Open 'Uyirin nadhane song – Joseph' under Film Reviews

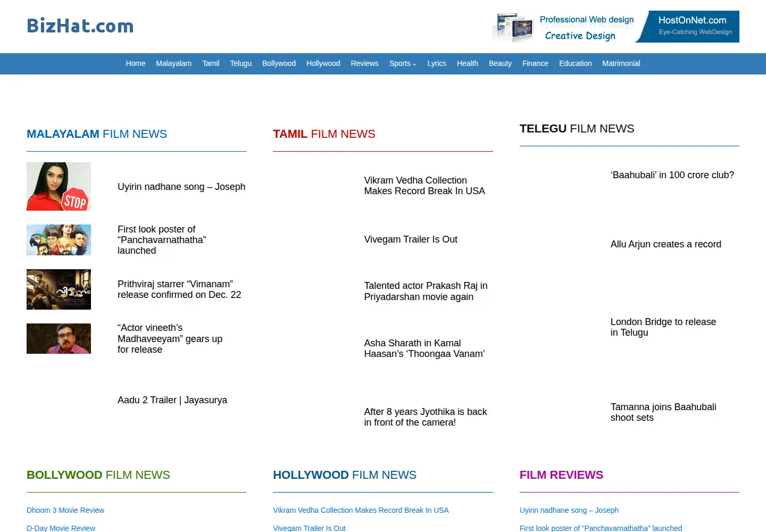[569, 510]
